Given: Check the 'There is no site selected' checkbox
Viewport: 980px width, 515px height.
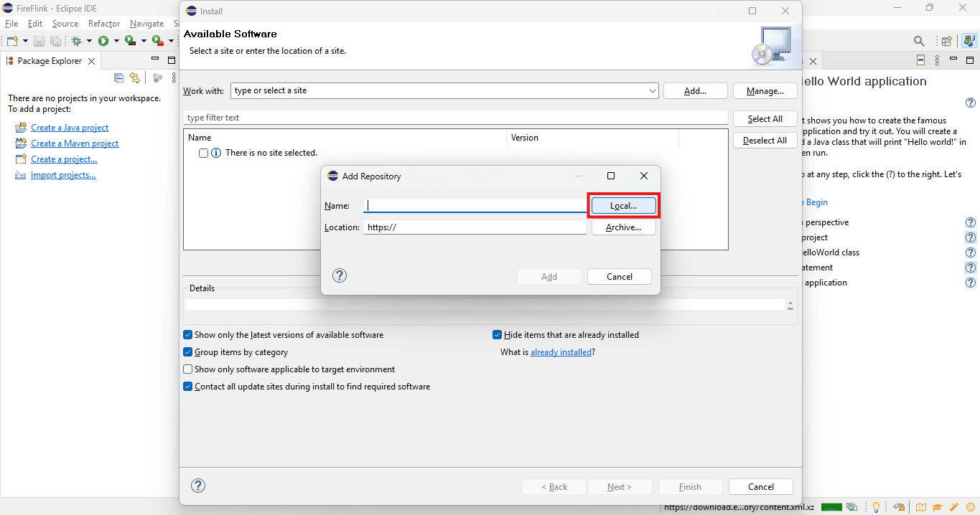Looking at the screenshot, I should click(203, 153).
